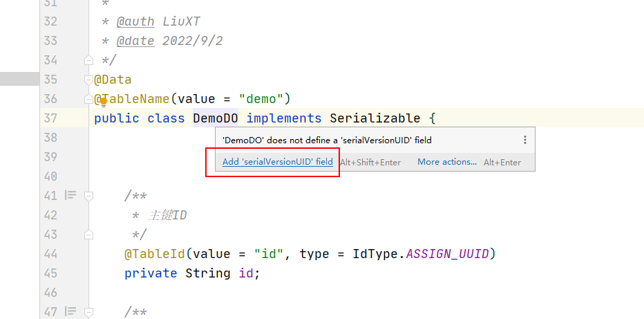Image resolution: width=644 pixels, height=319 pixels.
Task: Collapse the fold marker at @Data line
Action: click(x=88, y=80)
